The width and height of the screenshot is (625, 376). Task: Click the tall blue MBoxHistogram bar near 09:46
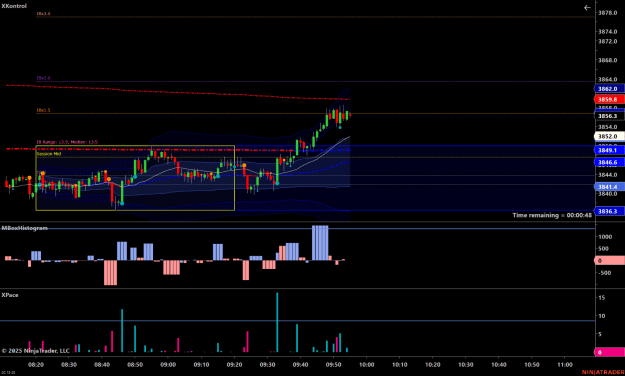click(x=320, y=243)
